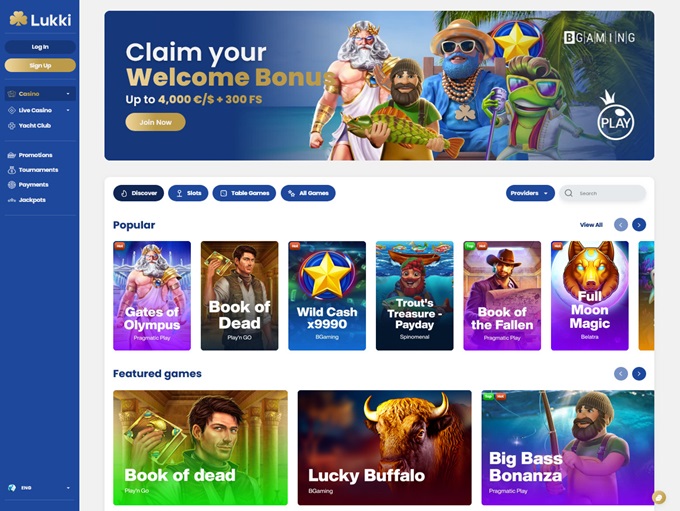Open the Providers dropdown
This screenshot has width=680, height=511.
pyautogui.click(x=530, y=193)
